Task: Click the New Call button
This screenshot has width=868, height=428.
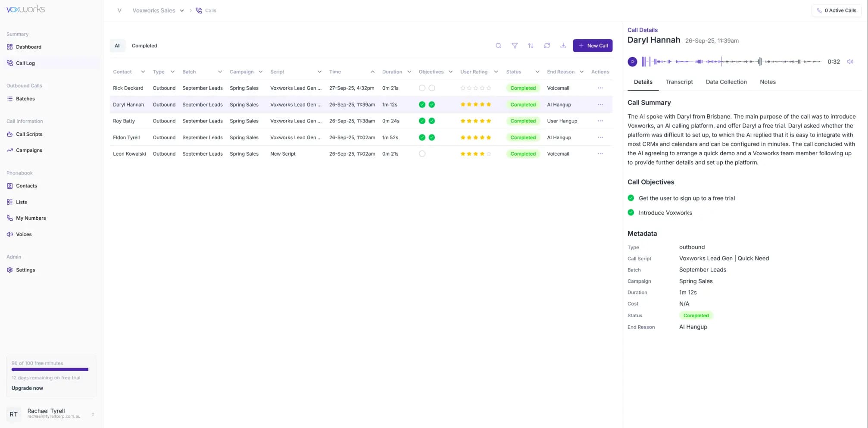Action: [592, 46]
